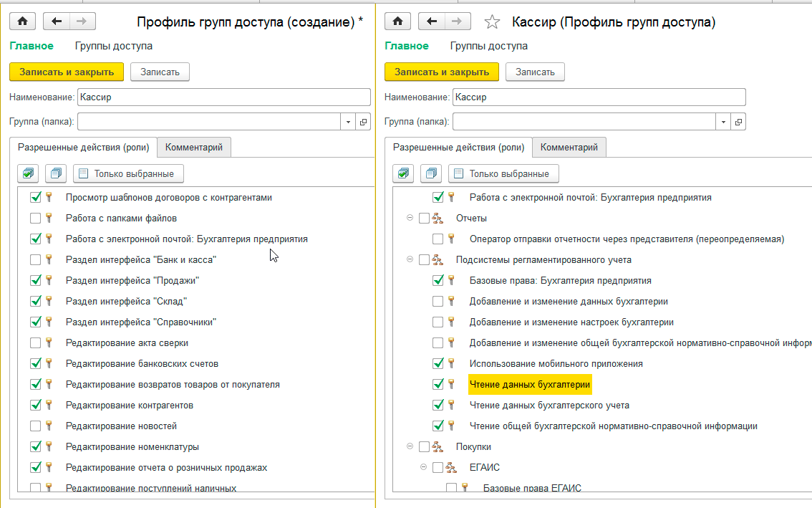Screen dimensions: 812x508
Task: Collapse the Отчеты tree group
Action: 410,218
